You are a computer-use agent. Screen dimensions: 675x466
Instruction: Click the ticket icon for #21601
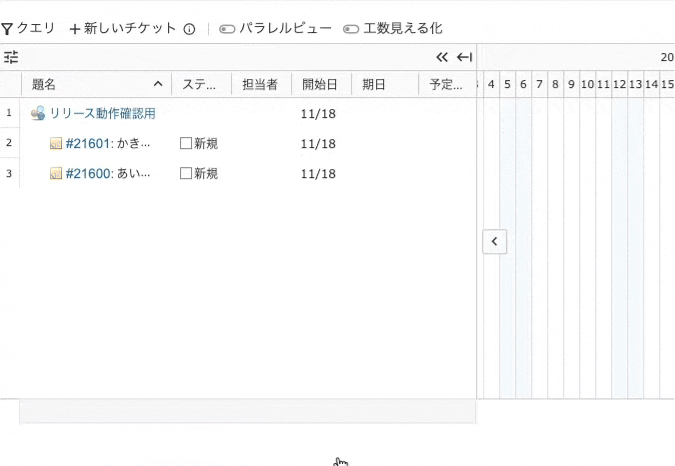(x=56, y=143)
